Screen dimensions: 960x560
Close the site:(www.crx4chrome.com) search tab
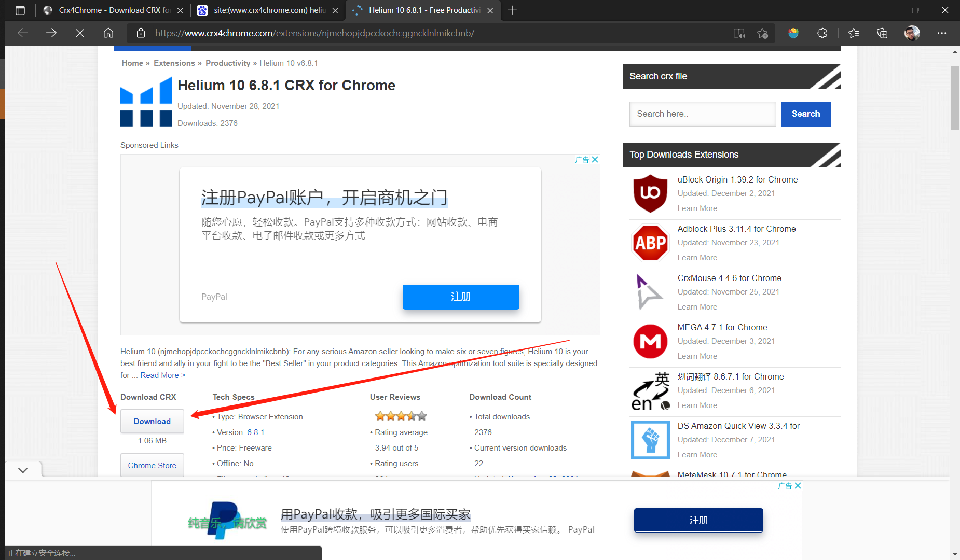click(335, 10)
